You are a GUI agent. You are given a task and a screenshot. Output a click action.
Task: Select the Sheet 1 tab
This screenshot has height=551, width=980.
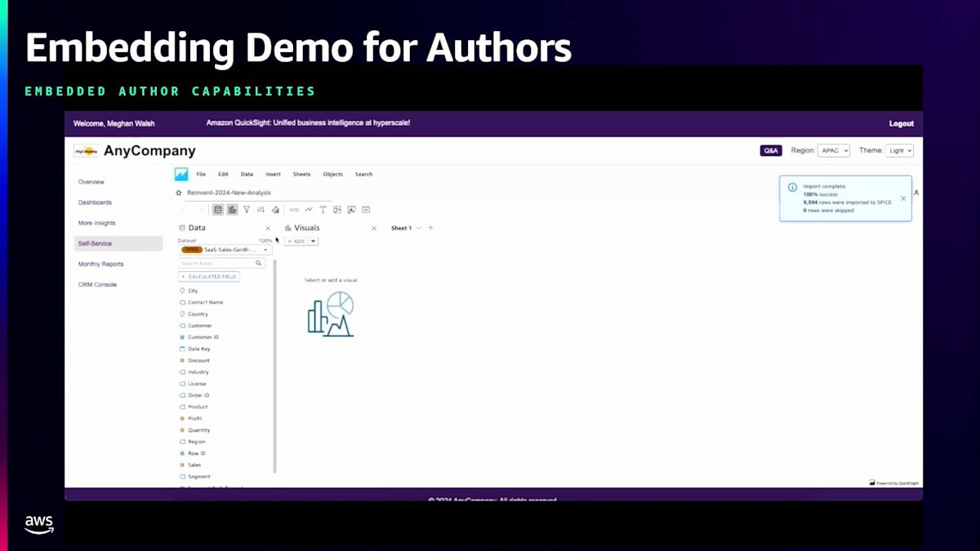point(401,228)
